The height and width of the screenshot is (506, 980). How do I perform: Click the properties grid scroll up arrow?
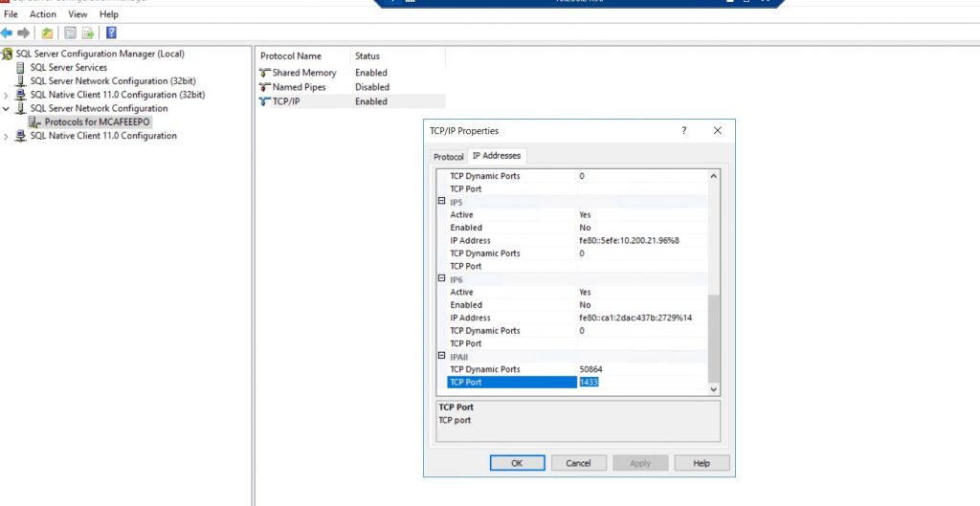point(714,177)
